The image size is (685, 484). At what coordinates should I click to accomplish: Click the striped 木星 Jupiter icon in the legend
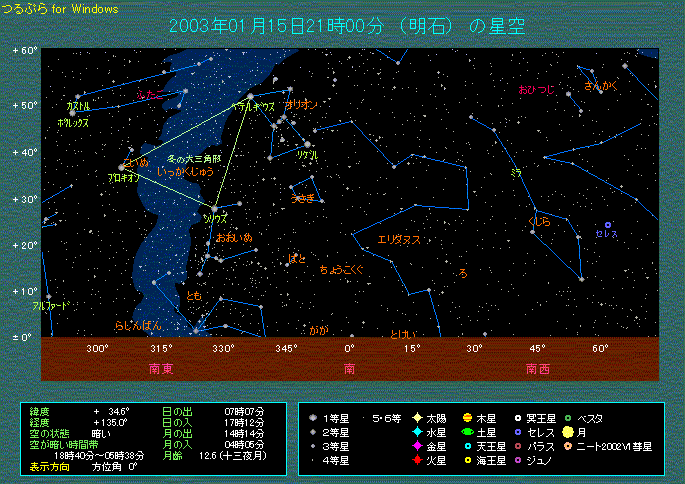tap(467, 418)
